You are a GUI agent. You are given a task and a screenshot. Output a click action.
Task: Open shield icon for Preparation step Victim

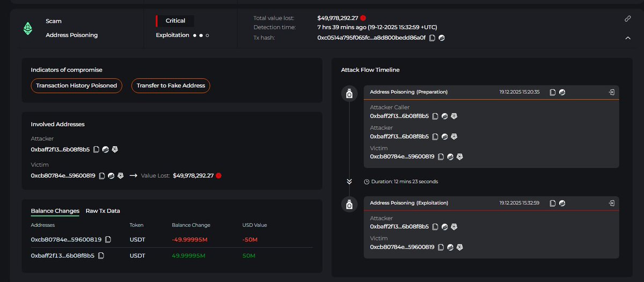pos(459,157)
